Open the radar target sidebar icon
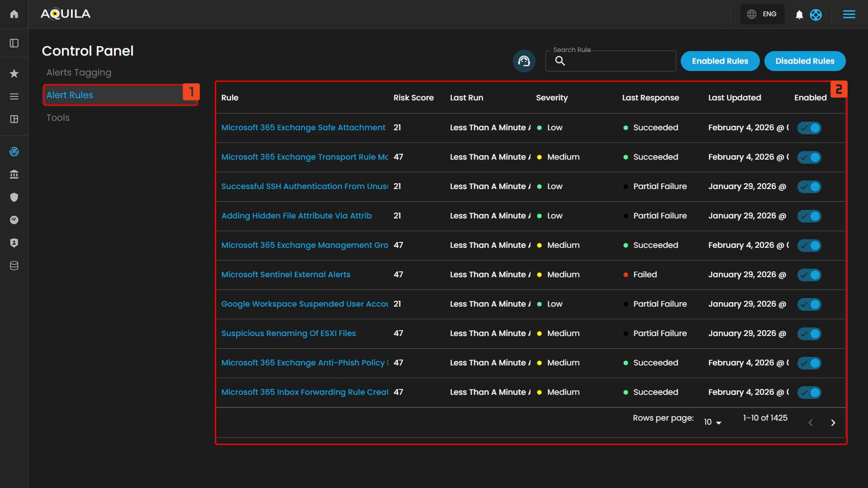This screenshot has height=488, width=868. (14, 152)
